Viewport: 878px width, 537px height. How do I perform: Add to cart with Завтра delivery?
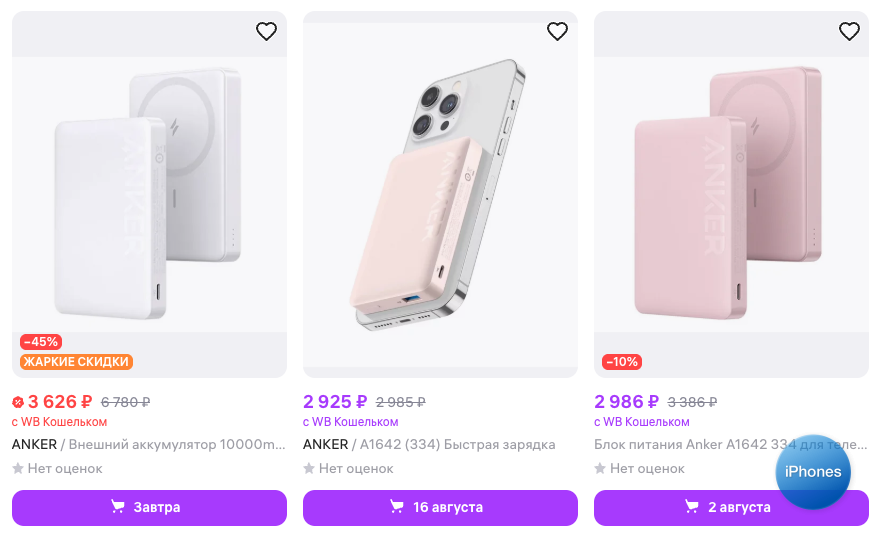(149, 507)
